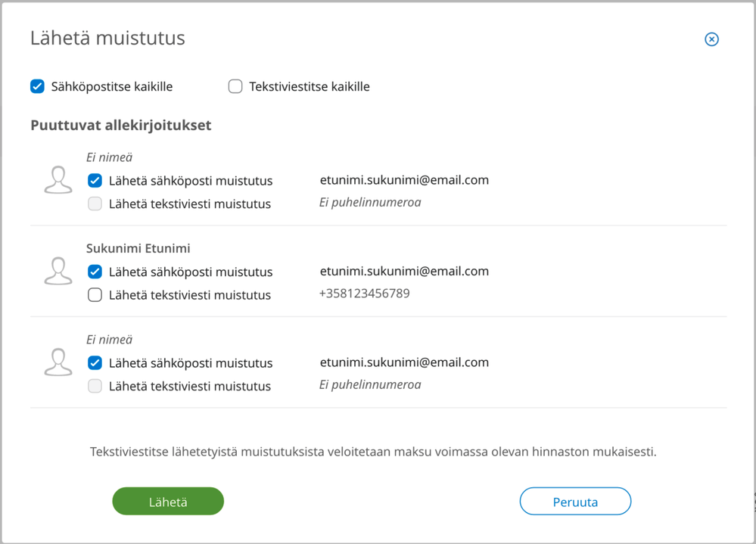Check Sukunimi Etunimi's tekstiviesti muistutus
756x544 pixels.
95,295
